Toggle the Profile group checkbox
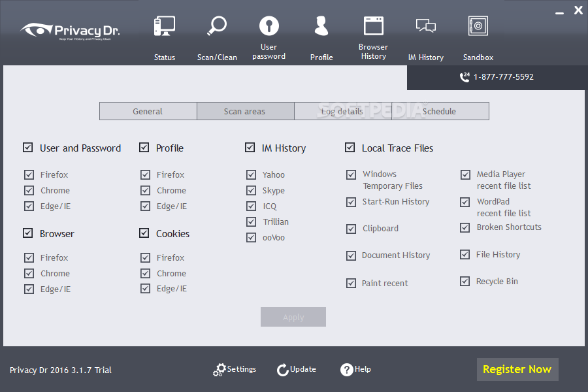 click(144, 148)
